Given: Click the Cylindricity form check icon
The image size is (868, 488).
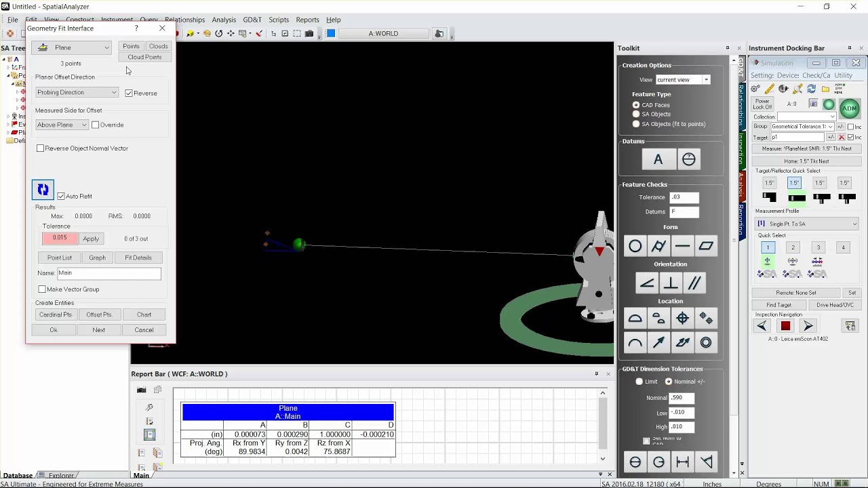Looking at the screenshot, I should 659,246.
